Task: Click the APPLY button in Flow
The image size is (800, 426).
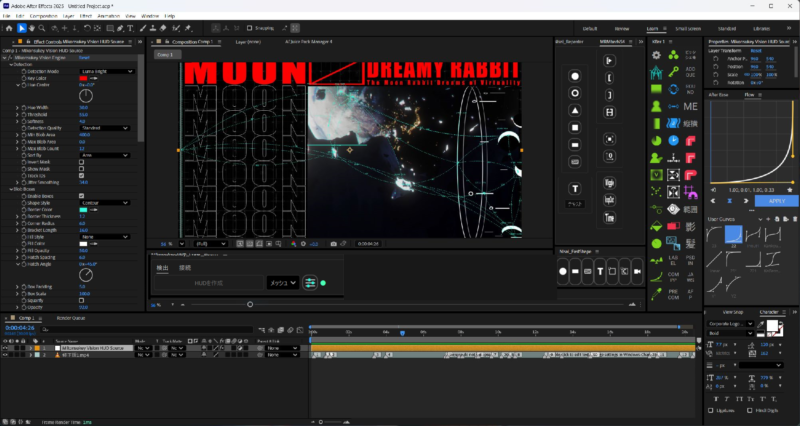Action: pyautogui.click(x=777, y=201)
